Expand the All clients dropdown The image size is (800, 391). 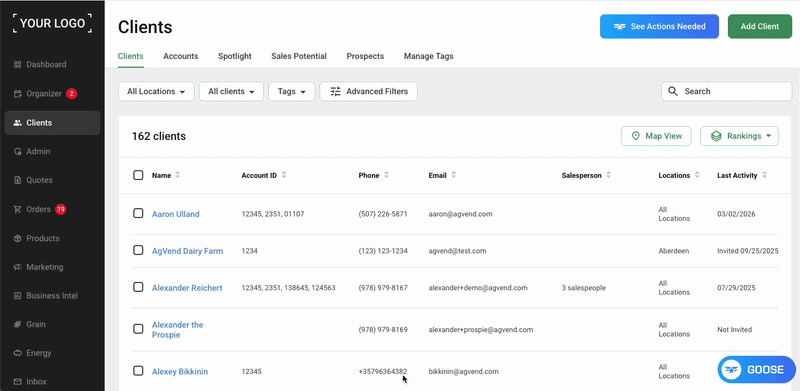(x=231, y=91)
